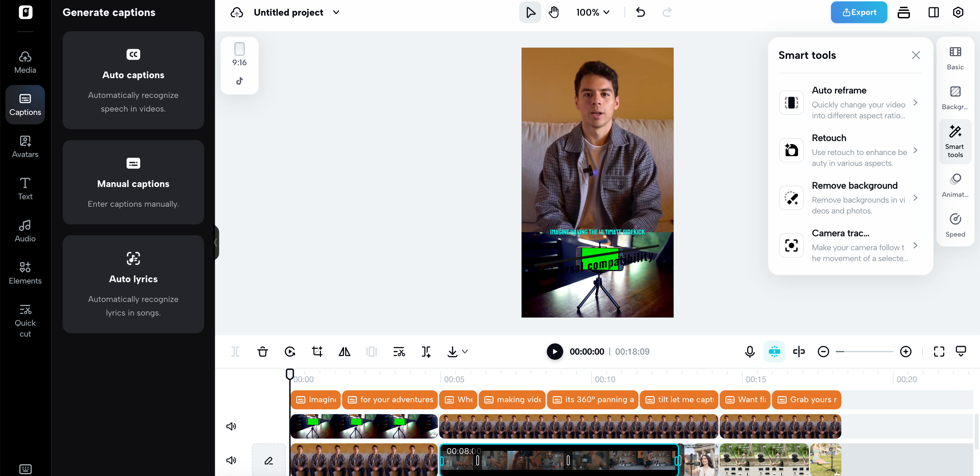Select the Avatars panel

point(25,146)
